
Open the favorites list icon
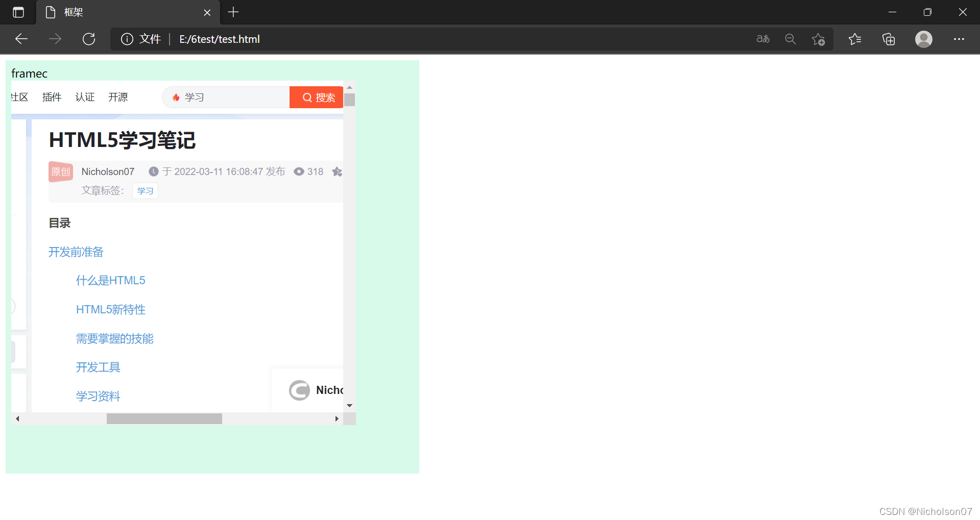coord(855,39)
